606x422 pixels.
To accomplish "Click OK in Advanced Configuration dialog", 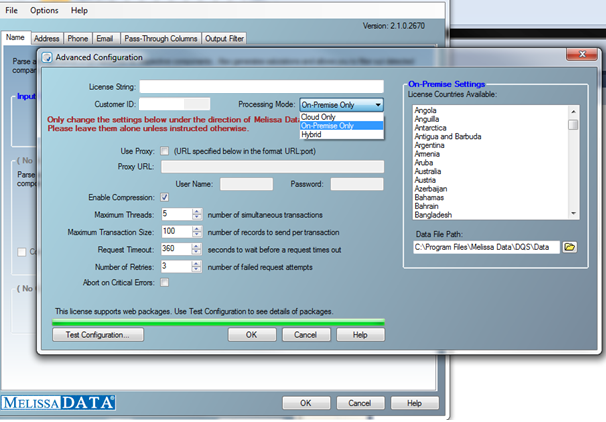I will 252,335.
